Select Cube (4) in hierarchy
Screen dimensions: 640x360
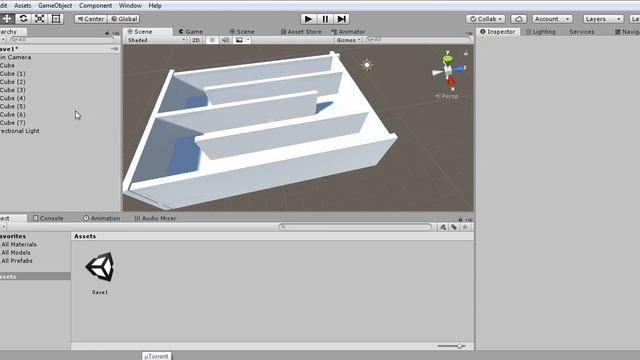pyautogui.click(x=13, y=98)
